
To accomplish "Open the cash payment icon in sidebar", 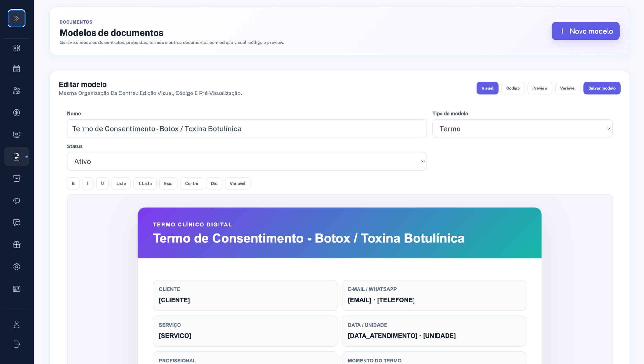I will tap(17, 135).
